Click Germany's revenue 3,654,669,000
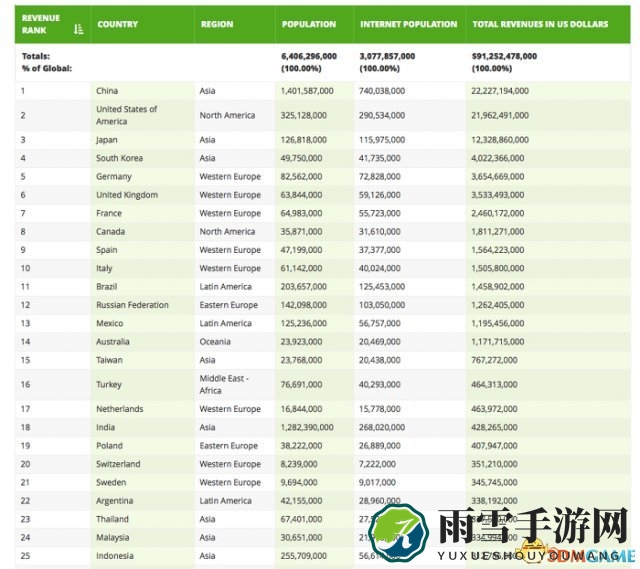Viewport: 640px width, 569px height. click(x=498, y=176)
